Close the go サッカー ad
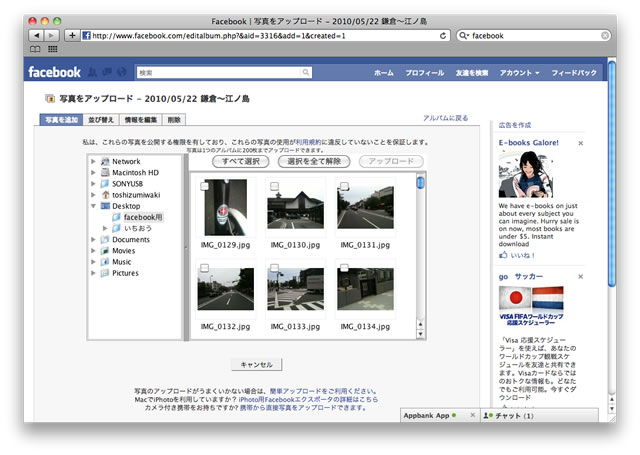640x455 pixels. 580,277
